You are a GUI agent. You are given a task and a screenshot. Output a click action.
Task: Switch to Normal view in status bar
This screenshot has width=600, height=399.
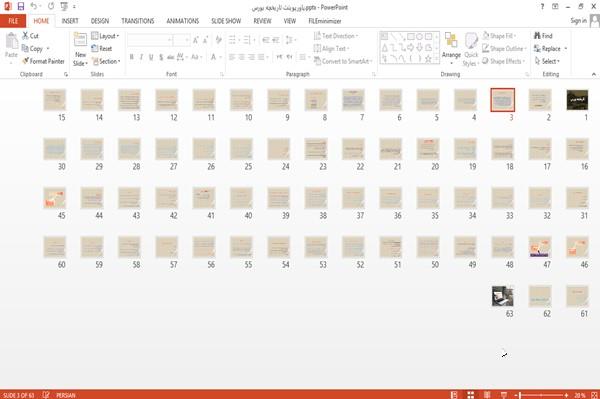coord(454,395)
